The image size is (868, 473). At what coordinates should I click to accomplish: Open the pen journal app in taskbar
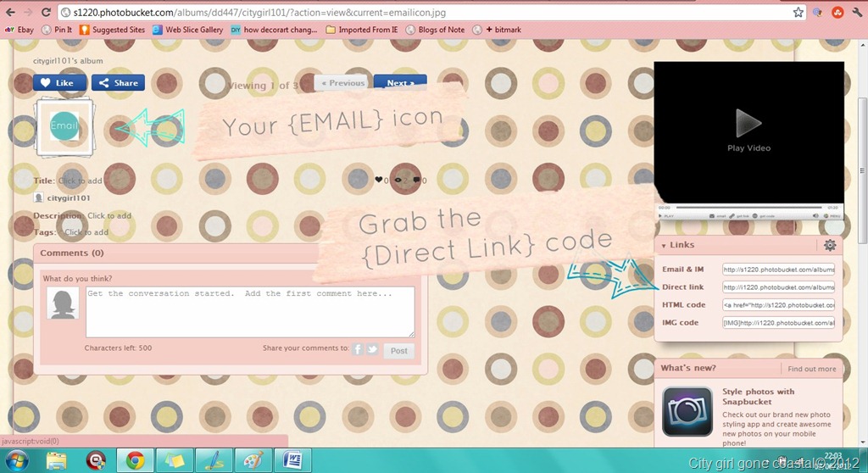pyautogui.click(x=214, y=460)
